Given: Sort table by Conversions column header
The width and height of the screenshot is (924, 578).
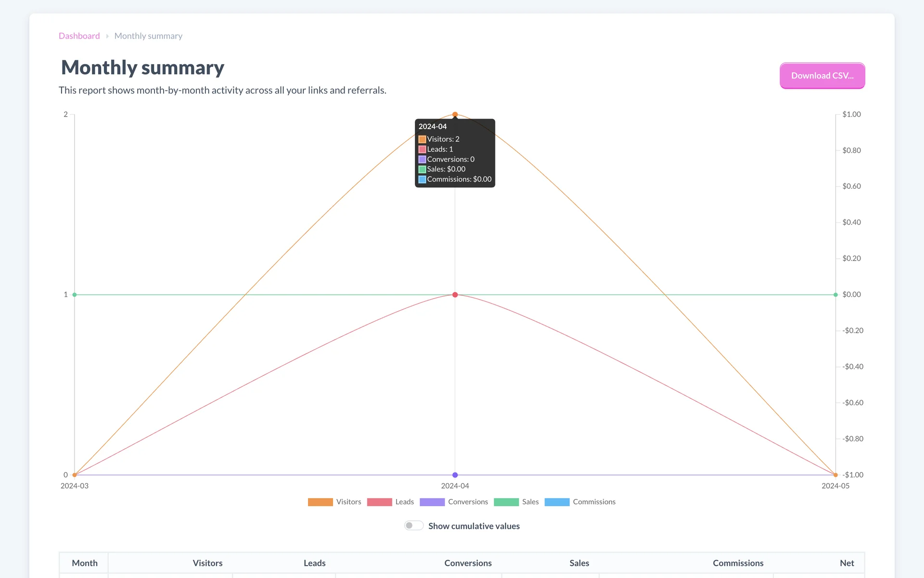Looking at the screenshot, I should click(468, 563).
